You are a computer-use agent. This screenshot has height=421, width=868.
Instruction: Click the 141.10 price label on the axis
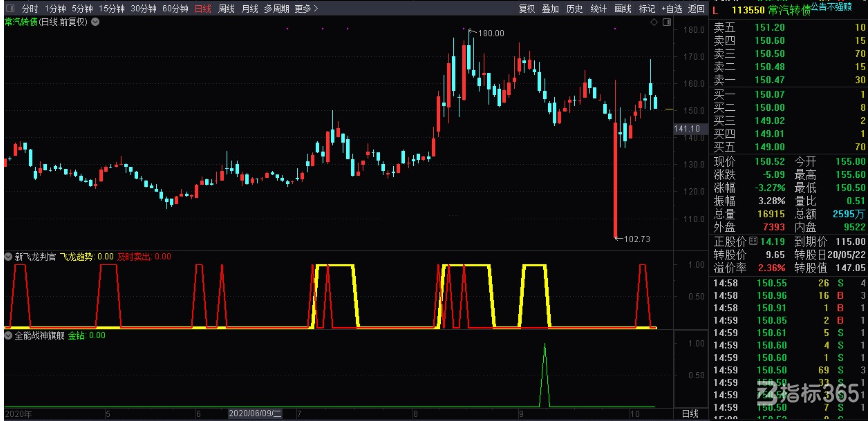point(688,128)
